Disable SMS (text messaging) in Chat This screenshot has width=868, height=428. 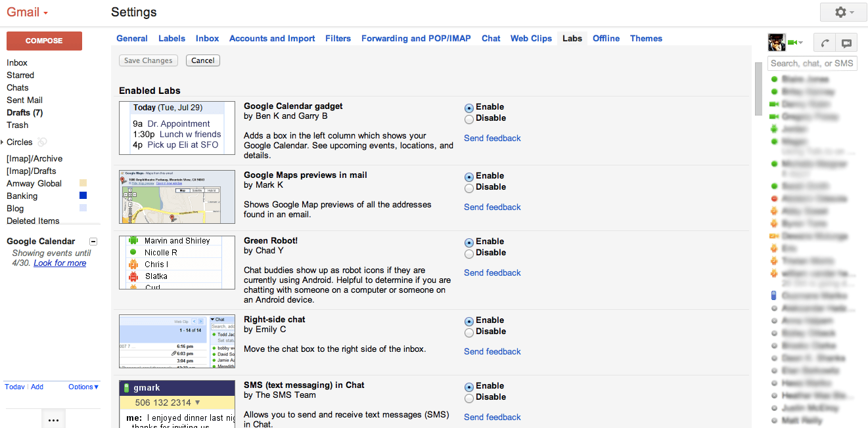point(468,398)
